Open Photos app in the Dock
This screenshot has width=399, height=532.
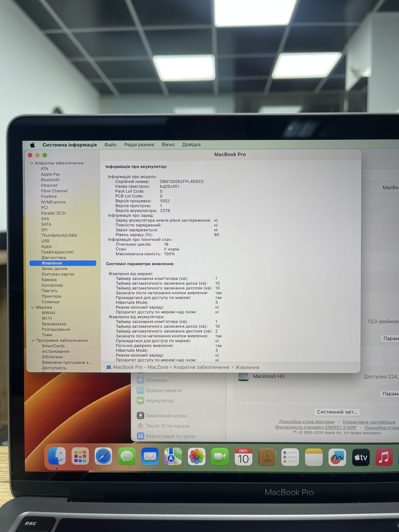(197, 457)
